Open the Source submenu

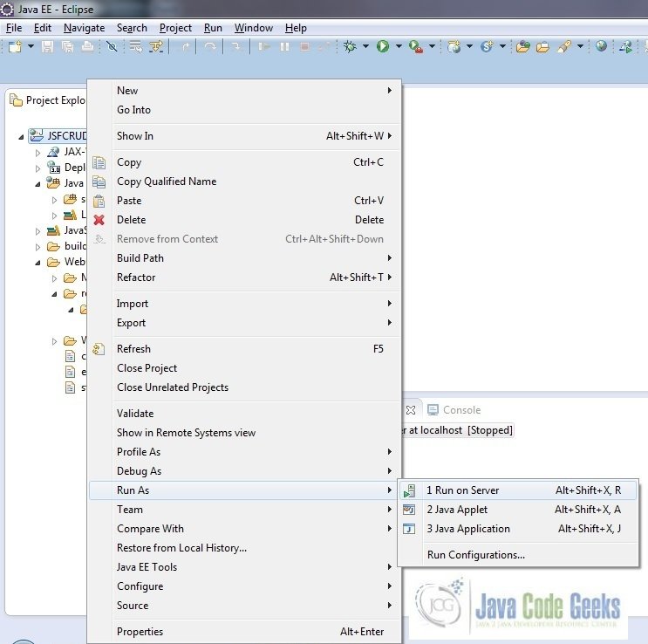245,605
